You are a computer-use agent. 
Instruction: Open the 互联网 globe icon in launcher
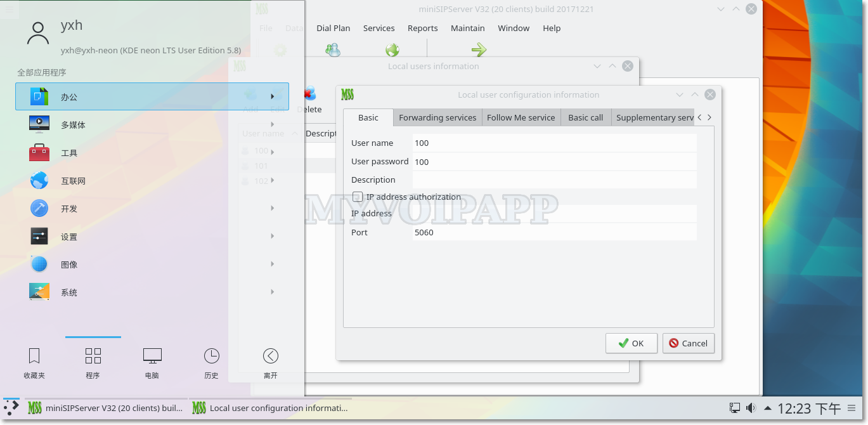(39, 180)
